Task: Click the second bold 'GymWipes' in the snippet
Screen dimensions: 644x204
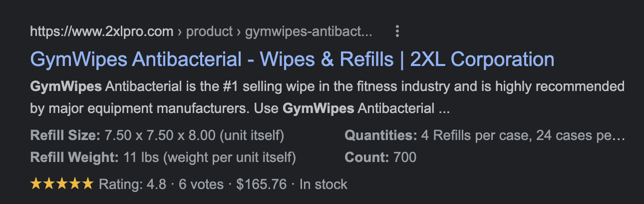Action: (x=319, y=108)
